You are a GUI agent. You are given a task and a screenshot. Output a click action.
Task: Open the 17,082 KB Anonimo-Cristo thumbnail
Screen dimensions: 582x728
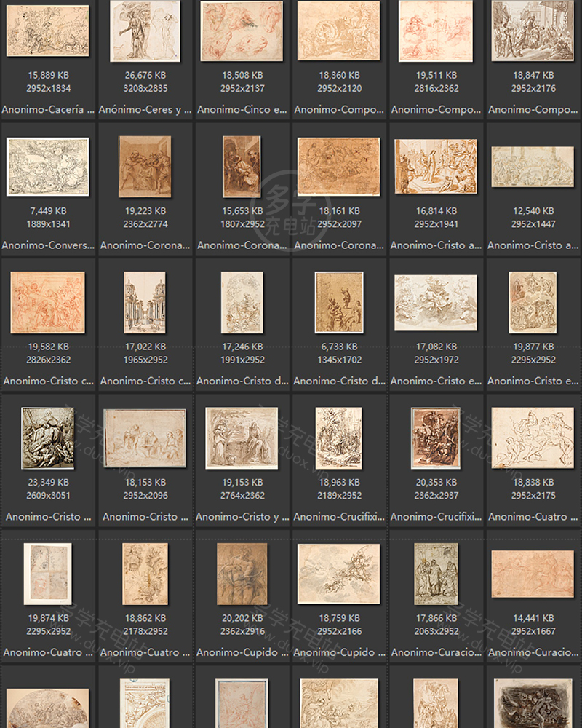436,302
